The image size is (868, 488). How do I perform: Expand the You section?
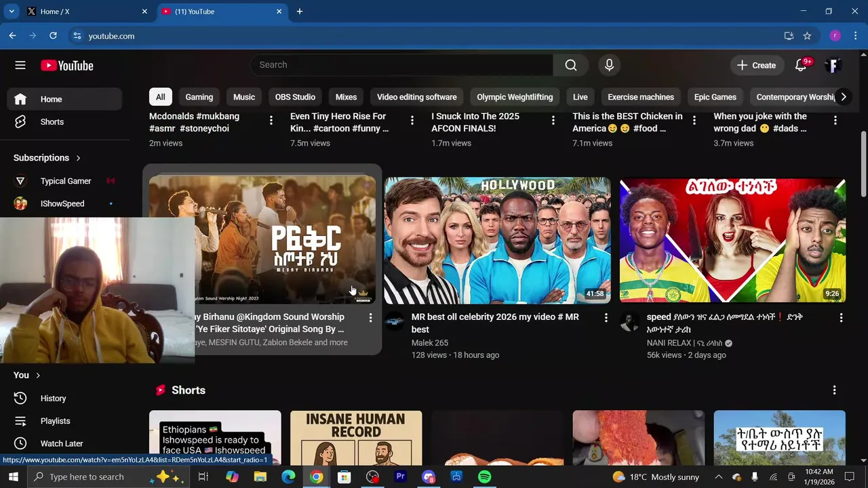point(27,375)
